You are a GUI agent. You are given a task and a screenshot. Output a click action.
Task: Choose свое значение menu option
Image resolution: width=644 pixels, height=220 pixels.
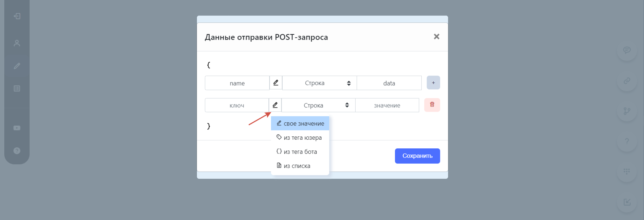[x=300, y=123]
